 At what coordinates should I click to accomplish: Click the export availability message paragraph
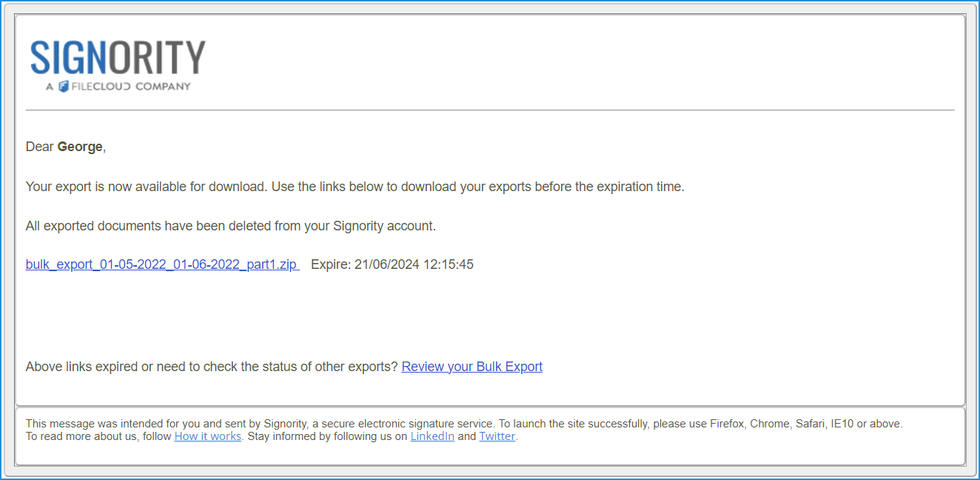tap(355, 186)
